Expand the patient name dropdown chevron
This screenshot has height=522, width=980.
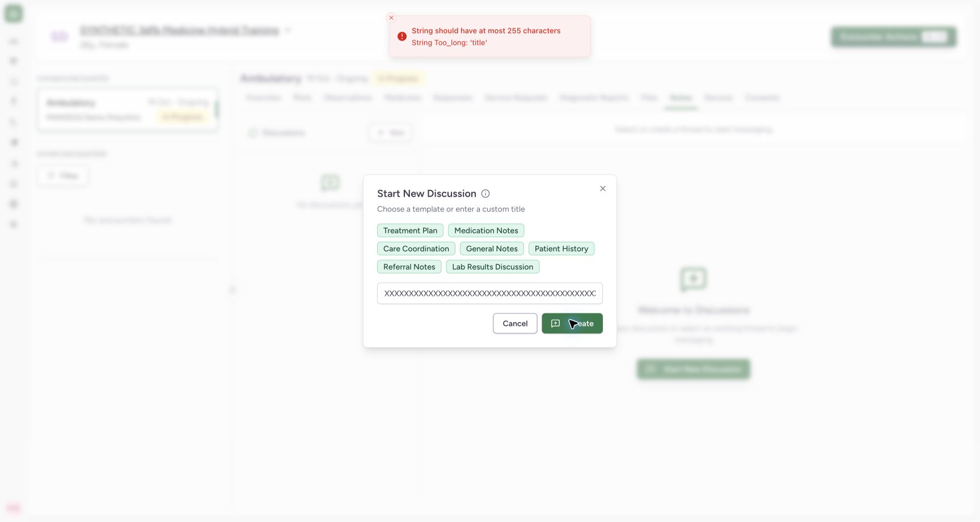(x=288, y=30)
